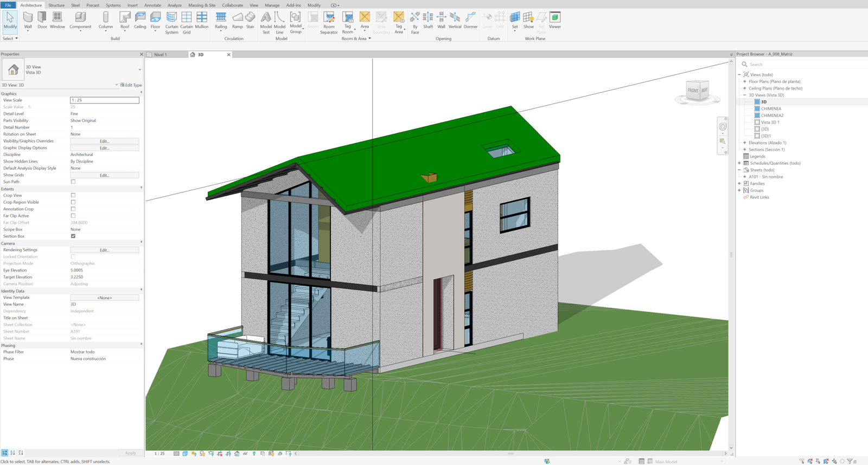Pick the Window tool
Viewport: 868px width, 465px height.
point(57,21)
